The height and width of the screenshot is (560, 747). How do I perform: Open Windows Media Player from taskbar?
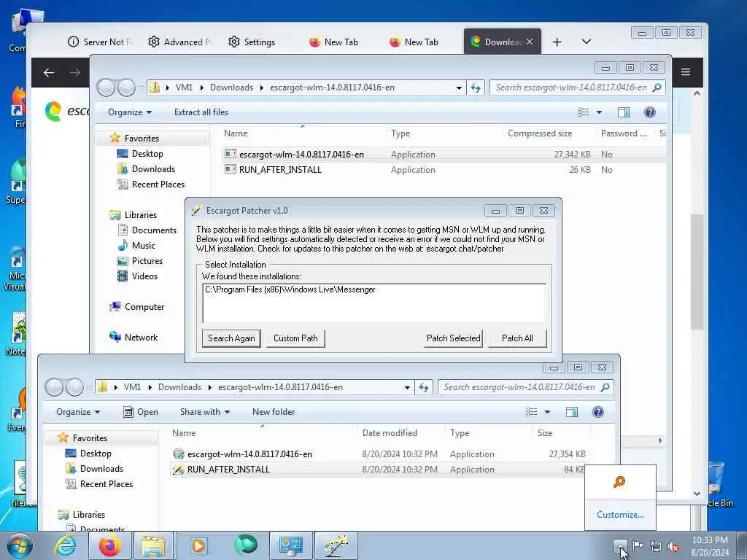198,545
